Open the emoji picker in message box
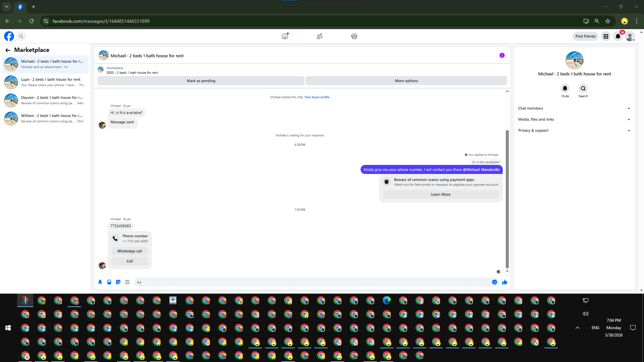 tap(494, 282)
